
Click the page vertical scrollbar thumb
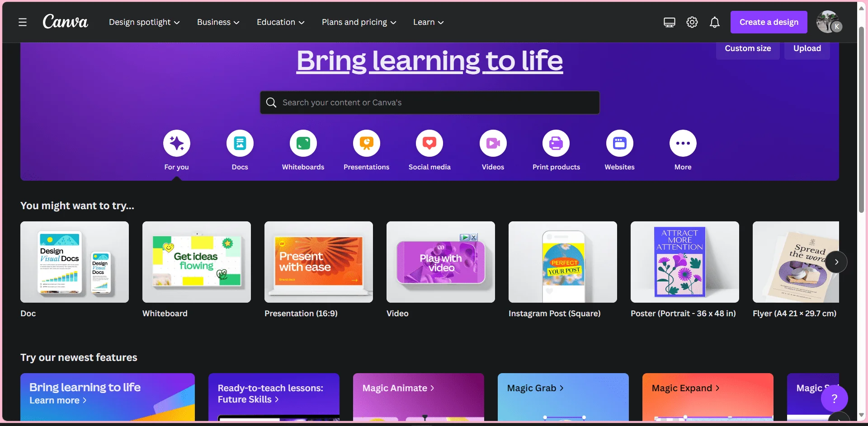(x=862, y=119)
